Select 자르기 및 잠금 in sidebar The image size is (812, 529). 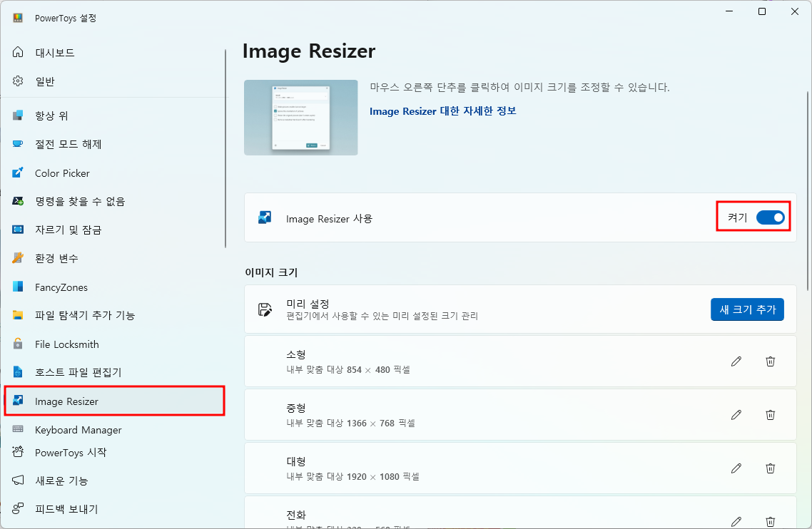coord(114,230)
